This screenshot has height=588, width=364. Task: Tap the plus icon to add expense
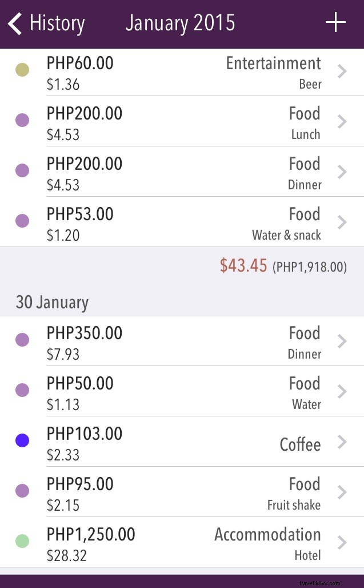(x=335, y=23)
